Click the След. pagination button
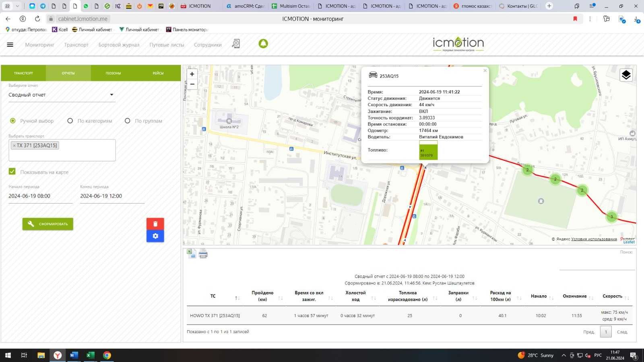The image size is (644, 362). pyautogui.click(x=622, y=332)
